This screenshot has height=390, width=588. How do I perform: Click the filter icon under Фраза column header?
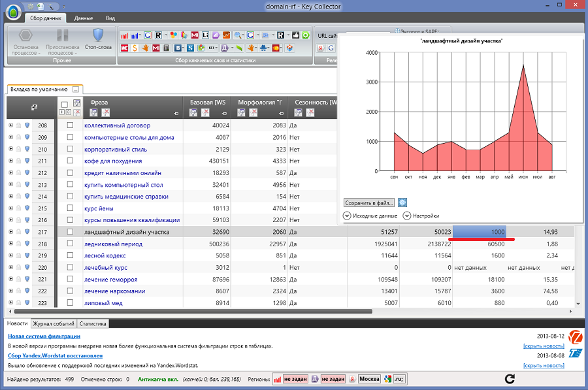[93, 112]
